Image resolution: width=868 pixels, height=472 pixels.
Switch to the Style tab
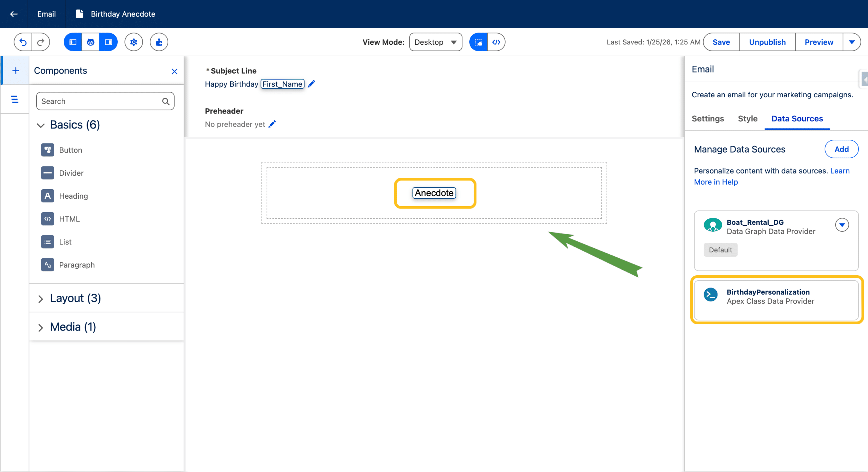click(747, 119)
